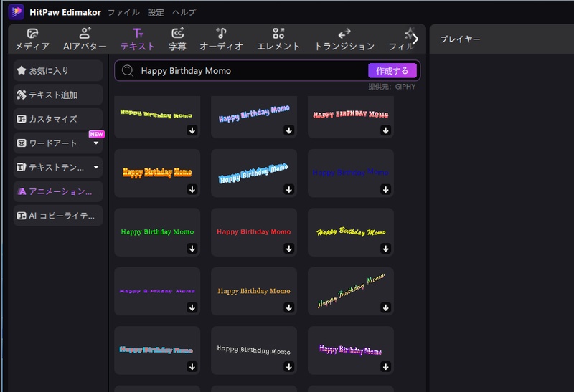
Task: Switch to the メディア tab
Action: (x=32, y=39)
